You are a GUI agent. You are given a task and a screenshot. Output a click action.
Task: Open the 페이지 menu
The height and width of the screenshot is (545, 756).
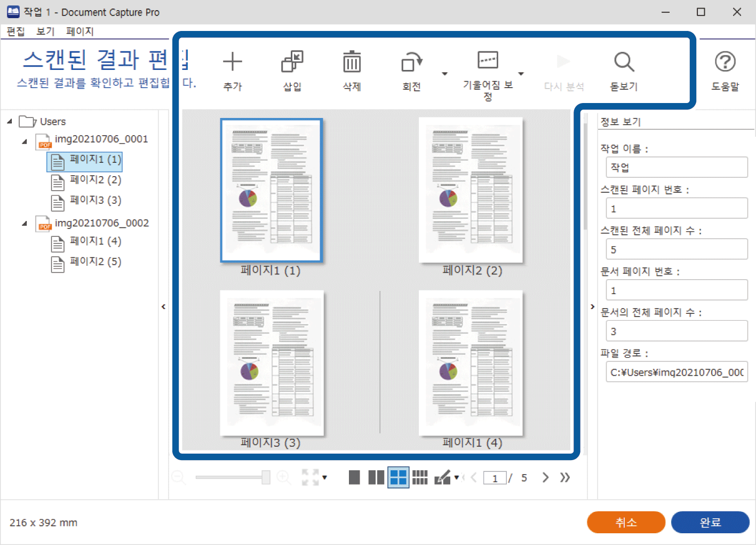(79, 31)
